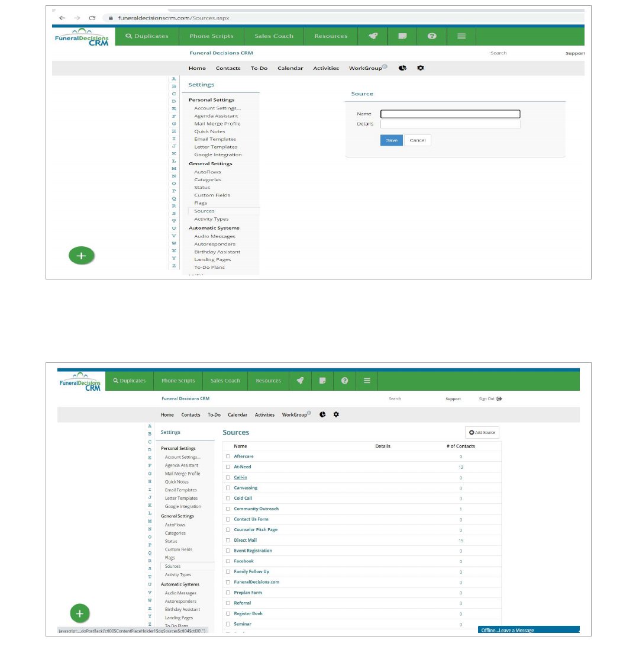Viewport: 636px width, 672px height.
Task: Click the help question mark beside Sign Out page's Resources
Action: tap(344, 381)
